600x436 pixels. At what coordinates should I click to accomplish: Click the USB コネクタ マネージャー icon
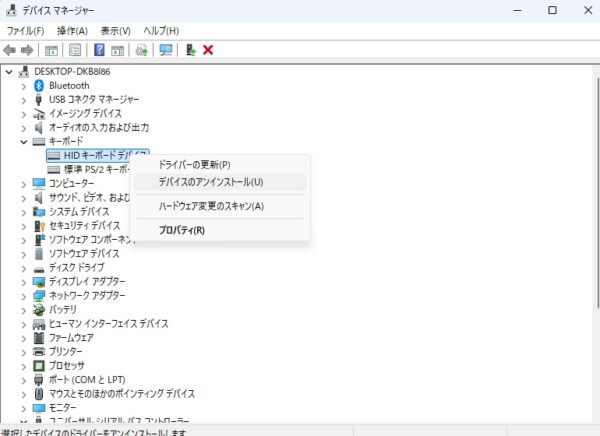pyautogui.click(x=39, y=100)
